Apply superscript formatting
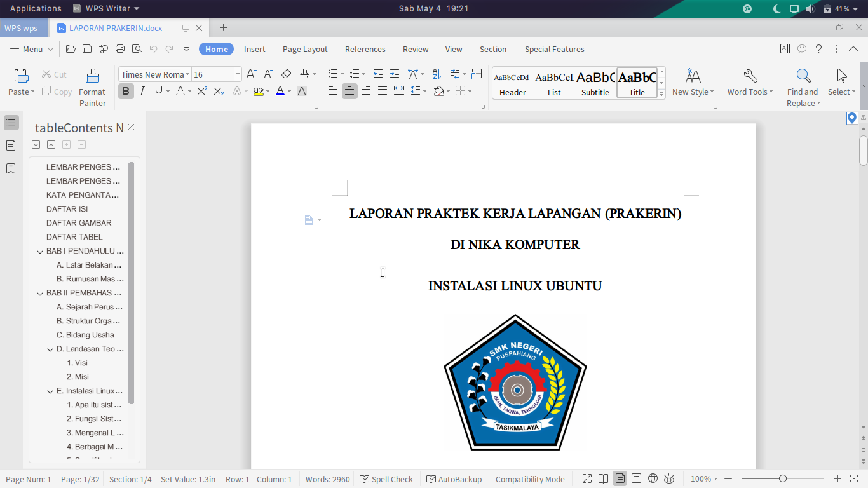 (x=202, y=91)
